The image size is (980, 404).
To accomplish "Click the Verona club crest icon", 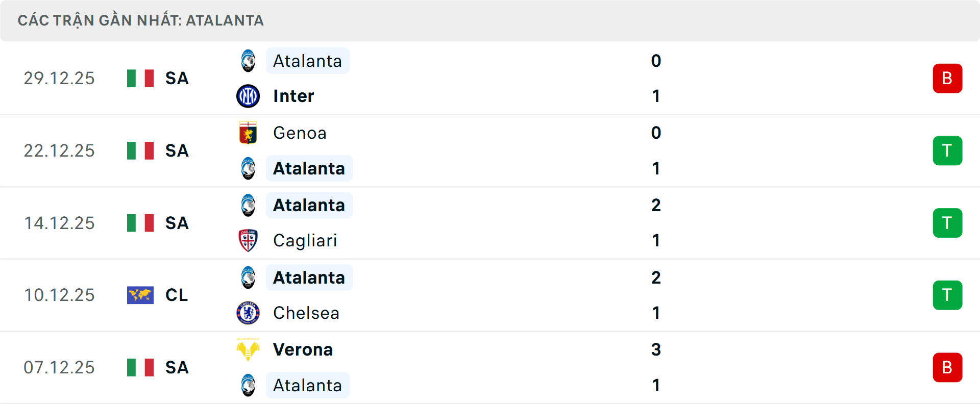I will pyautogui.click(x=248, y=349).
